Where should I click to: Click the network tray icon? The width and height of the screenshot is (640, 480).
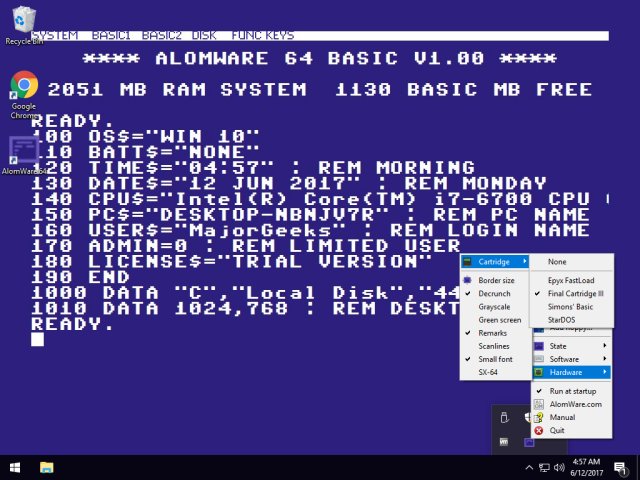pyautogui.click(x=544, y=468)
